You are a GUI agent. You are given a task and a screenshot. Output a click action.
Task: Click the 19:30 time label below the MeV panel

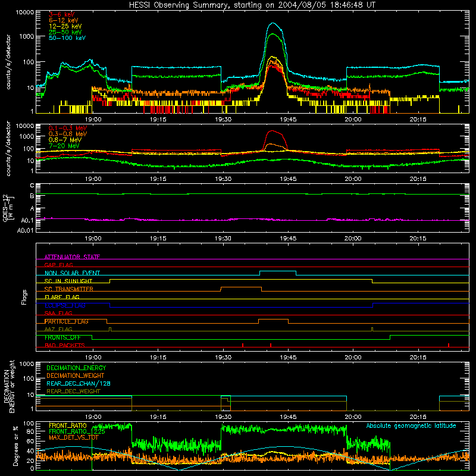click(223, 179)
